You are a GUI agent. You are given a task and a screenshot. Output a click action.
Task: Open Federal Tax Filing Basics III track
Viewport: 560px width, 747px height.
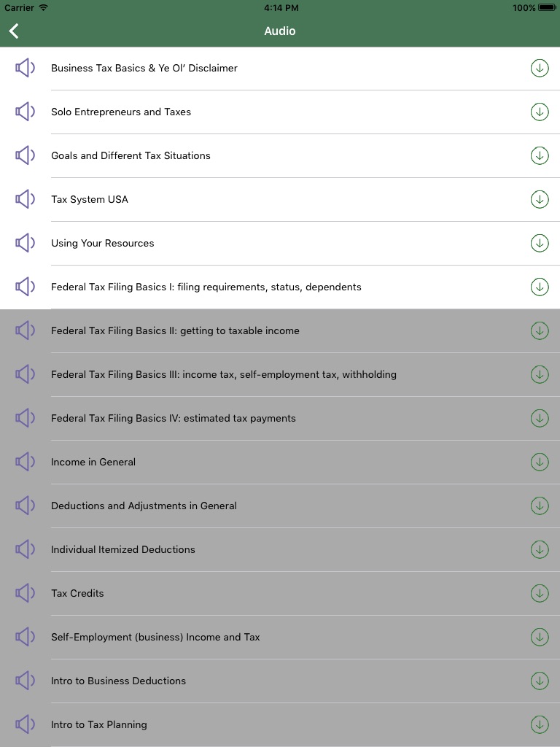coord(223,374)
